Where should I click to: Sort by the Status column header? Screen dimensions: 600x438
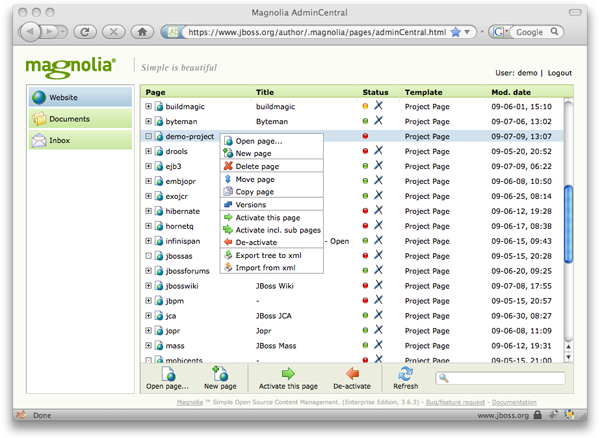tap(375, 92)
